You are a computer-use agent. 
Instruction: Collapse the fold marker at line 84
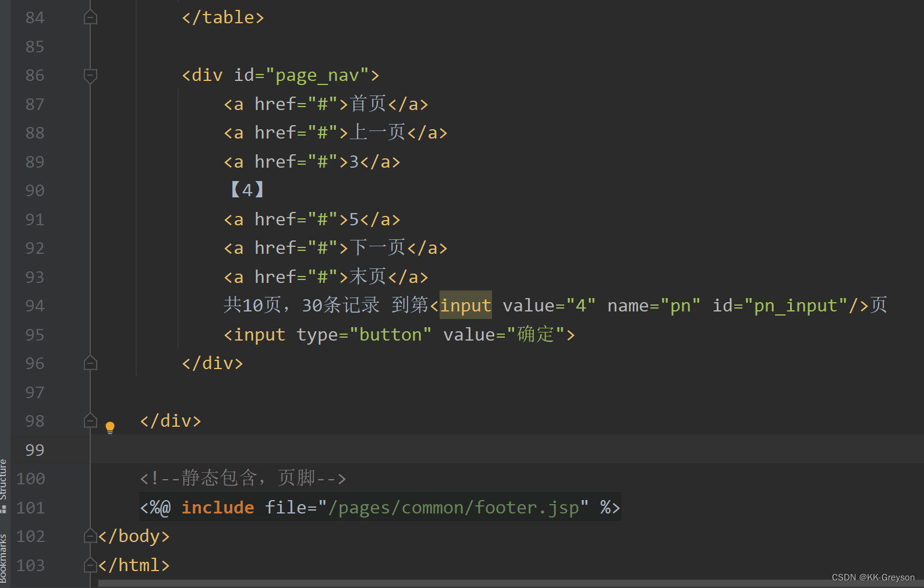[90, 17]
